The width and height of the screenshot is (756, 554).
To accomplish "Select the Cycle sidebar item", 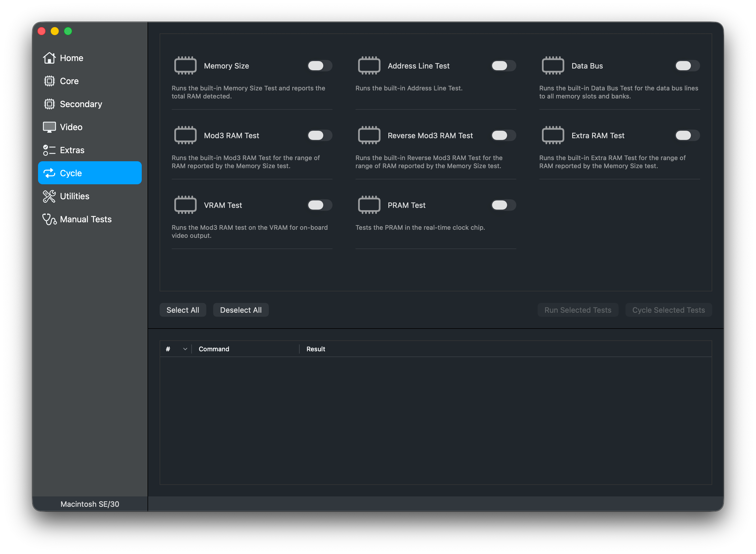I will tap(90, 173).
